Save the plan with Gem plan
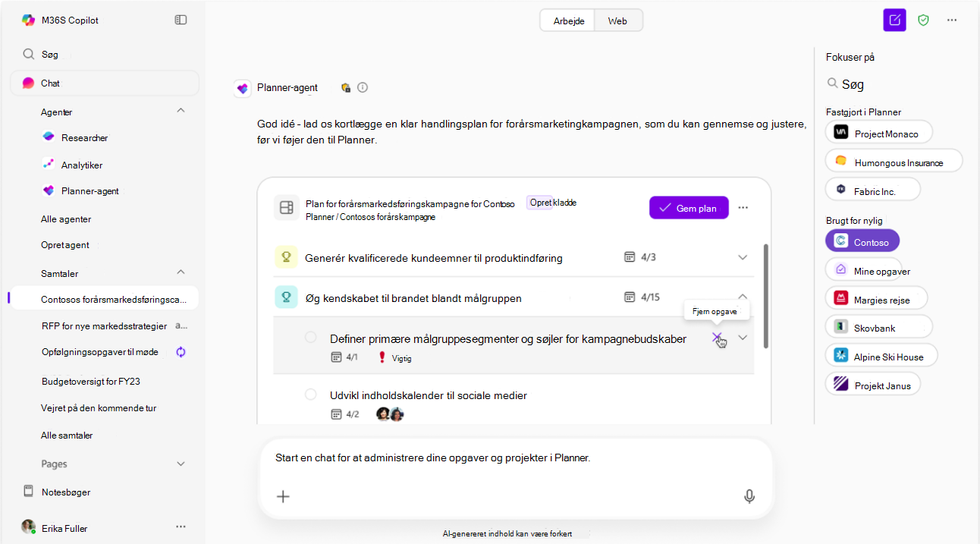Image resolution: width=980 pixels, height=544 pixels. click(x=689, y=208)
